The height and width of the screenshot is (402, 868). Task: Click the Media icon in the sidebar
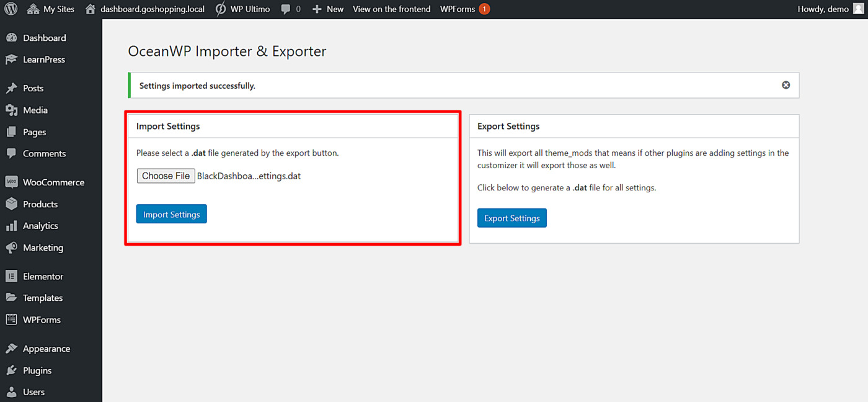click(11, 110)
